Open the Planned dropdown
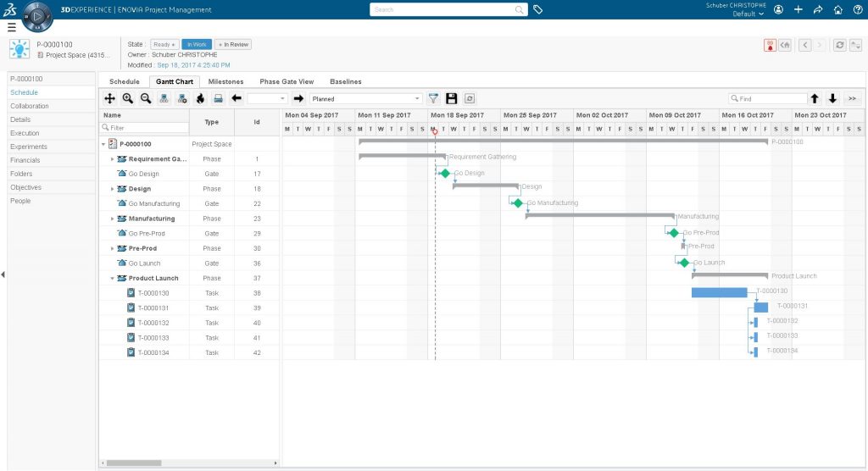This screenshot has width=868, height=471. [x=365, y=98]
